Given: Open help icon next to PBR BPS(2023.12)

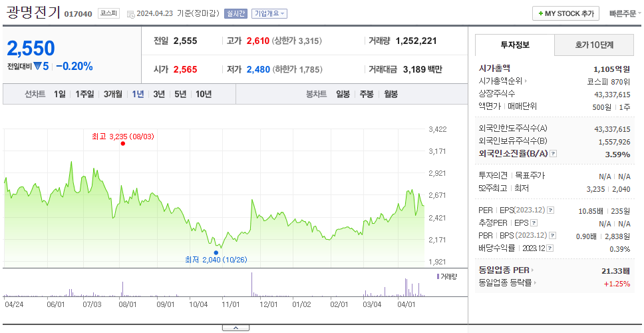Looking at the screenshot, I should (x=553, y=236).
